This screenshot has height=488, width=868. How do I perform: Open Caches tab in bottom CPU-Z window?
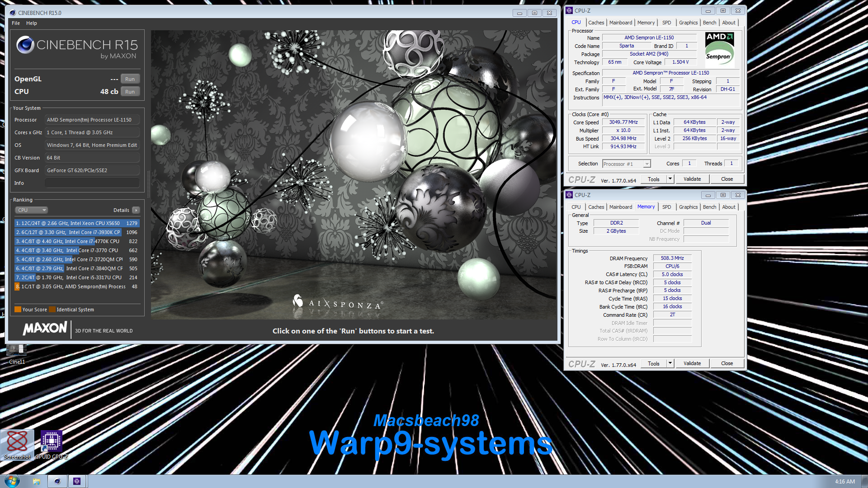596,207
